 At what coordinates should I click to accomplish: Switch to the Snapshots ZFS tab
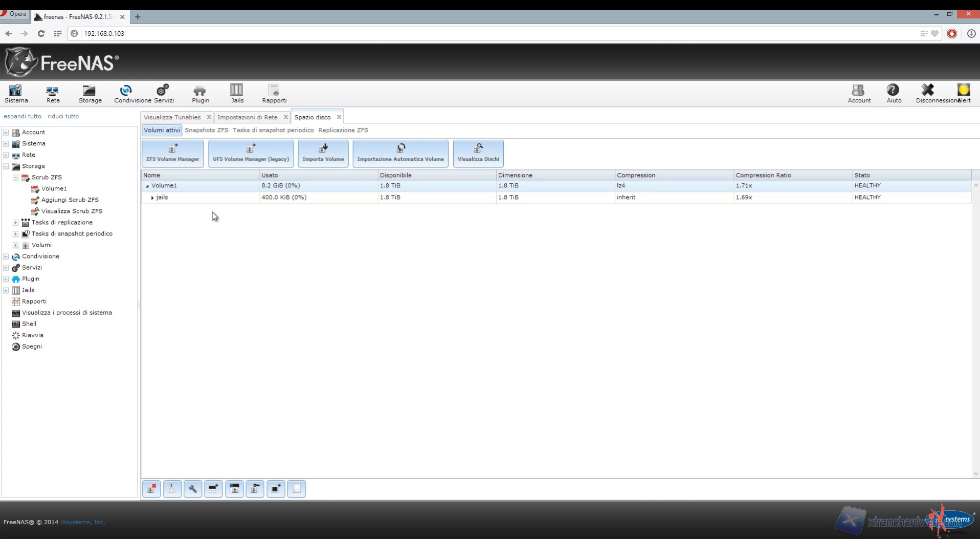pos(206,130)
